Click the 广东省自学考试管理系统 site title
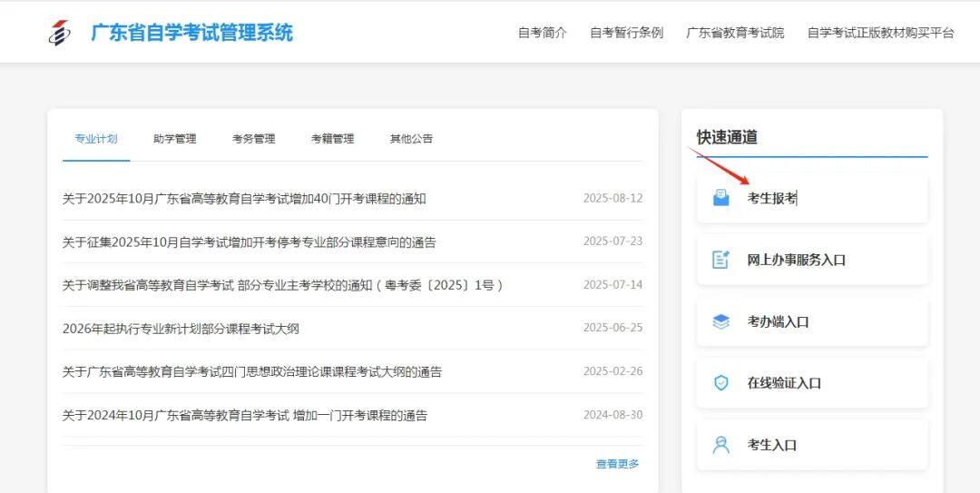The image size is (980, 493). [191, 33]
